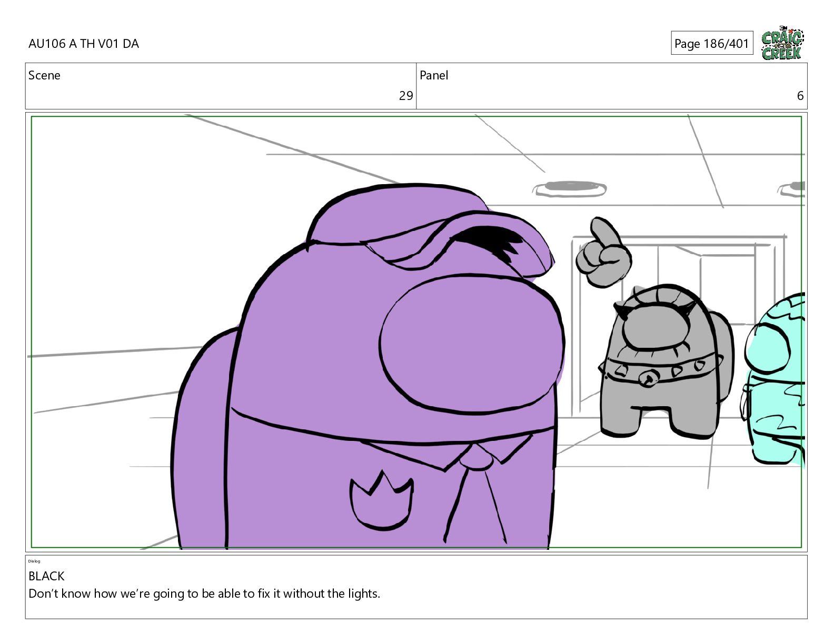Click the 'Scene' label
The width and height of the screenshot is (834, 644).
(x=44, y=75)
